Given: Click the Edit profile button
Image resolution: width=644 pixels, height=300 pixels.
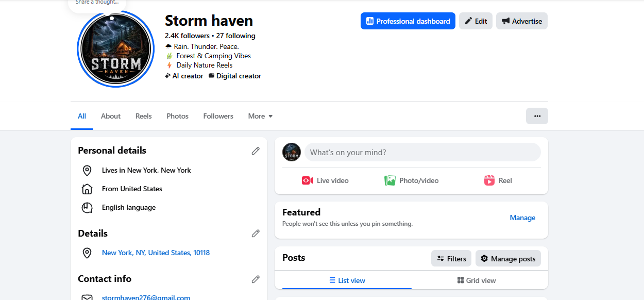Looking at the screenshot, I should point(476,21).
